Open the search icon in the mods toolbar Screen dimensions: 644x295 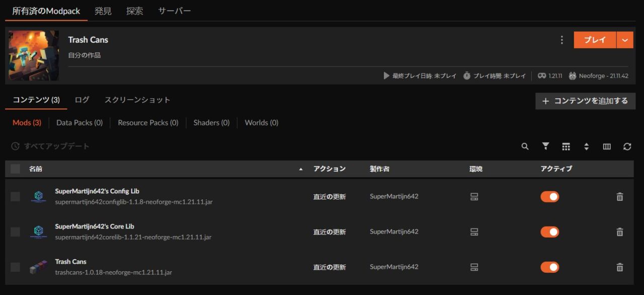(x=525, y=146)
